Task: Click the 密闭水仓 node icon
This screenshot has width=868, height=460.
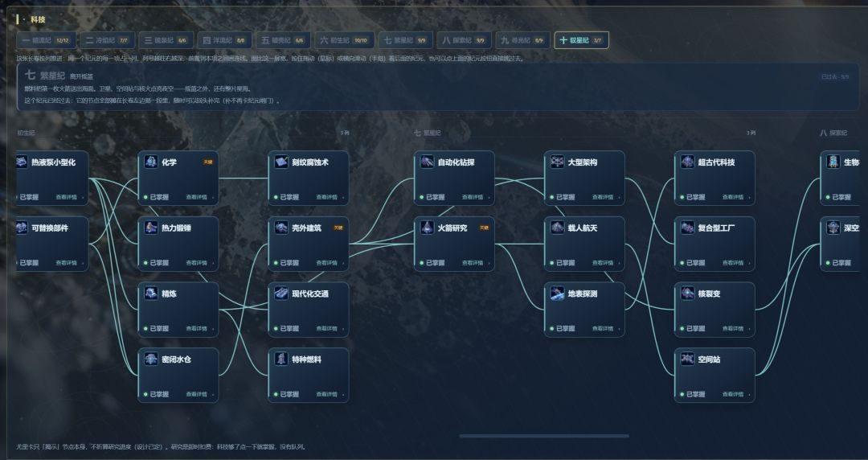Action: [x=151, y=359]
